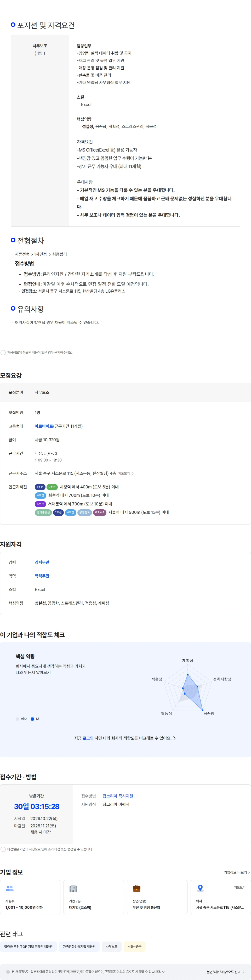Click the 무선 및 위성 통신업 value

(146, 907)
